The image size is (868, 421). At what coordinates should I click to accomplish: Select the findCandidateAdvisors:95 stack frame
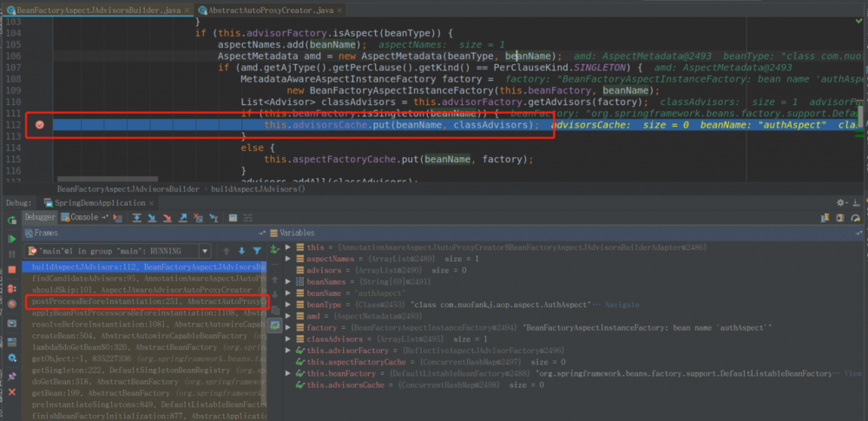click(146, 280)
